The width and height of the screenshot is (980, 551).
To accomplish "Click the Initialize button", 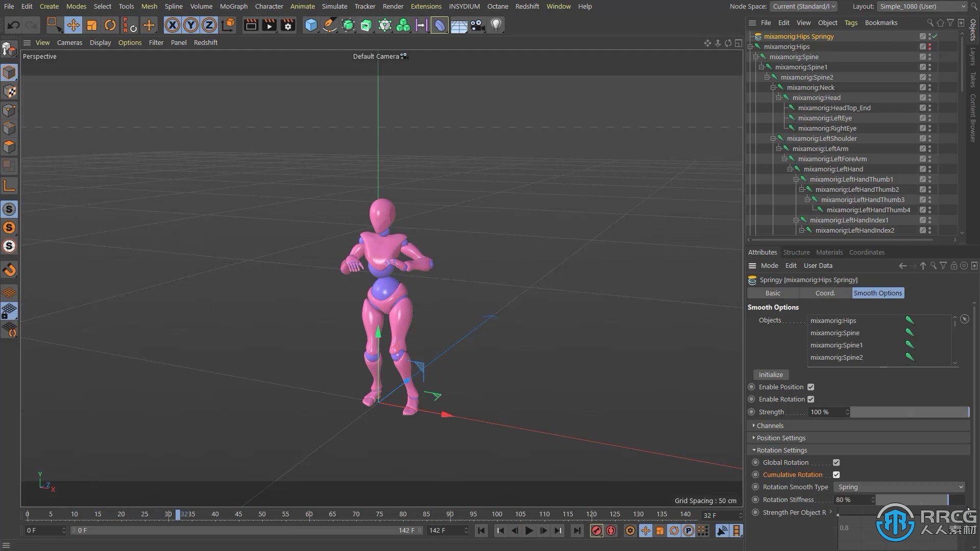I will 771,374.
